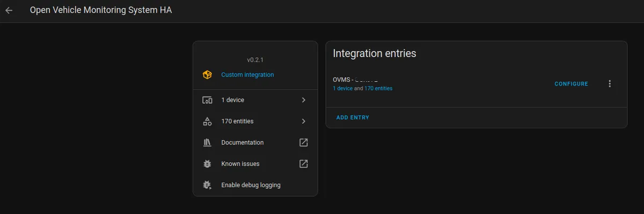
Task: Configure the OVMS entry
Action: pyautogui.click(x=571, y=84)
